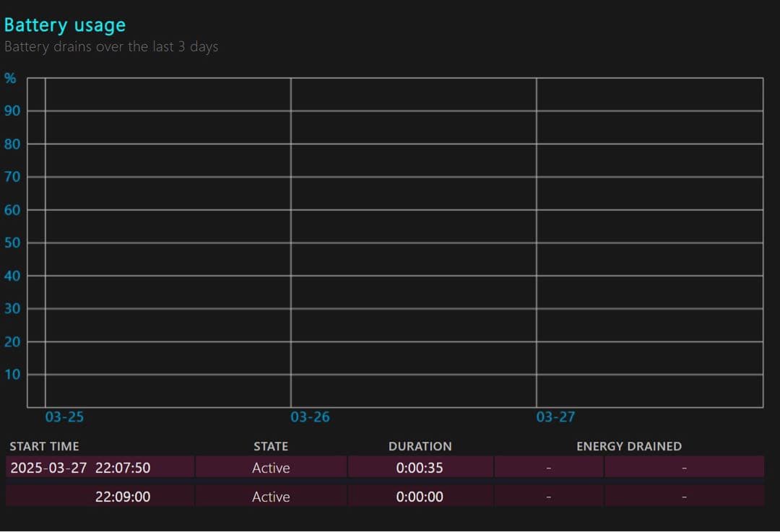Click the Battery usage heading
780x532 pixels.
point(65,25)
